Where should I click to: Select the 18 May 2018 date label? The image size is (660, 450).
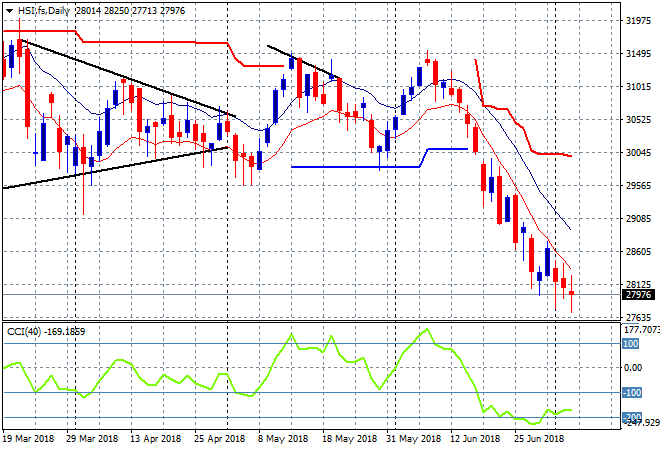click(349, 439)
